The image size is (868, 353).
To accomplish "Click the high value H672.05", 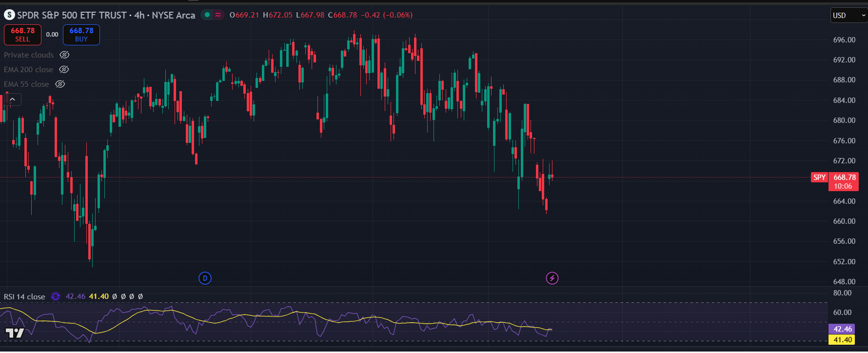I will pyautogui.click(x=277, y=15).
